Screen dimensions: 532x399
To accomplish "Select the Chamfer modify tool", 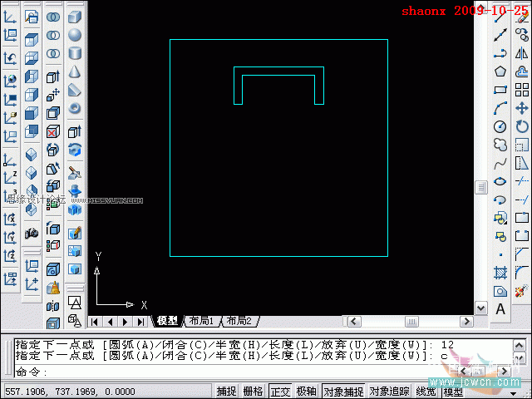I will tap(522, 254).
